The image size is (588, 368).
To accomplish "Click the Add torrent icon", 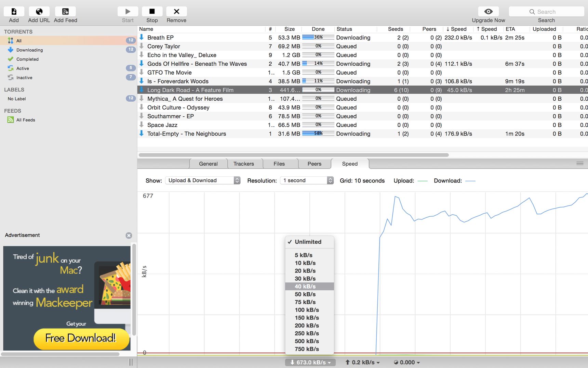I will click(14, 12).
